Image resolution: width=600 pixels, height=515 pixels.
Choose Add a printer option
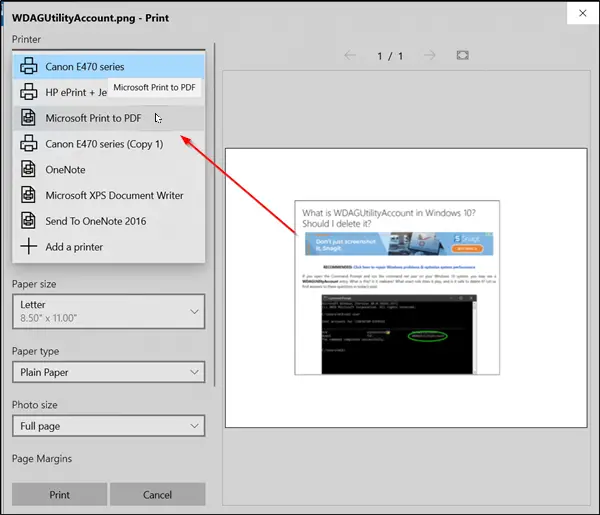point(109,247)
